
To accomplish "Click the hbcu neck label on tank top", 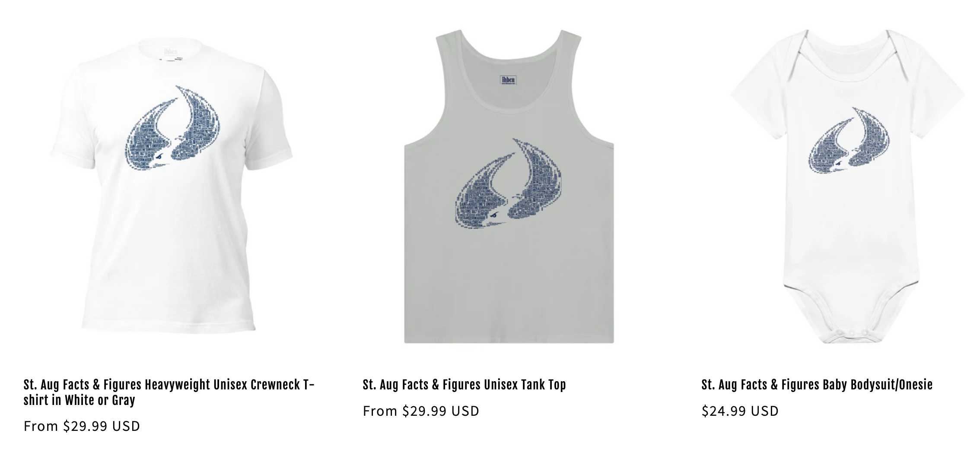I will (509, 80).
